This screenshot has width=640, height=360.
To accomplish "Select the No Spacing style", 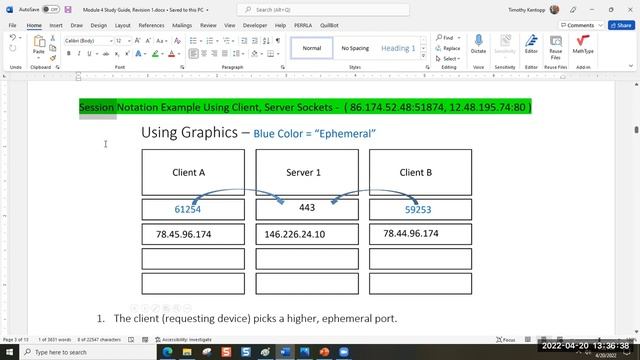I will [355, 48].
